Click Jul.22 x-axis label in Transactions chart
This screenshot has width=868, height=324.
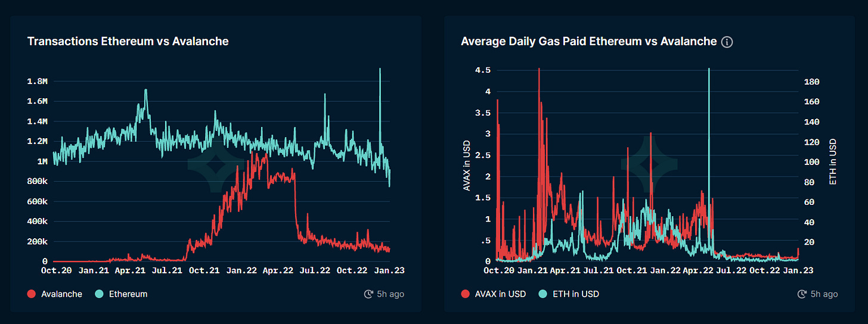pyautogui.click(x=315, y=270)
